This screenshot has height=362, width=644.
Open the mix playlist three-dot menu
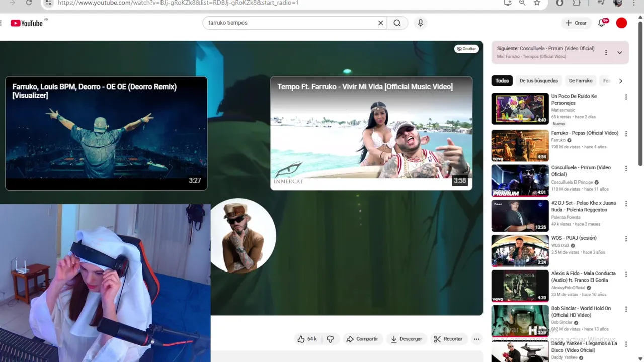(606, 52)
